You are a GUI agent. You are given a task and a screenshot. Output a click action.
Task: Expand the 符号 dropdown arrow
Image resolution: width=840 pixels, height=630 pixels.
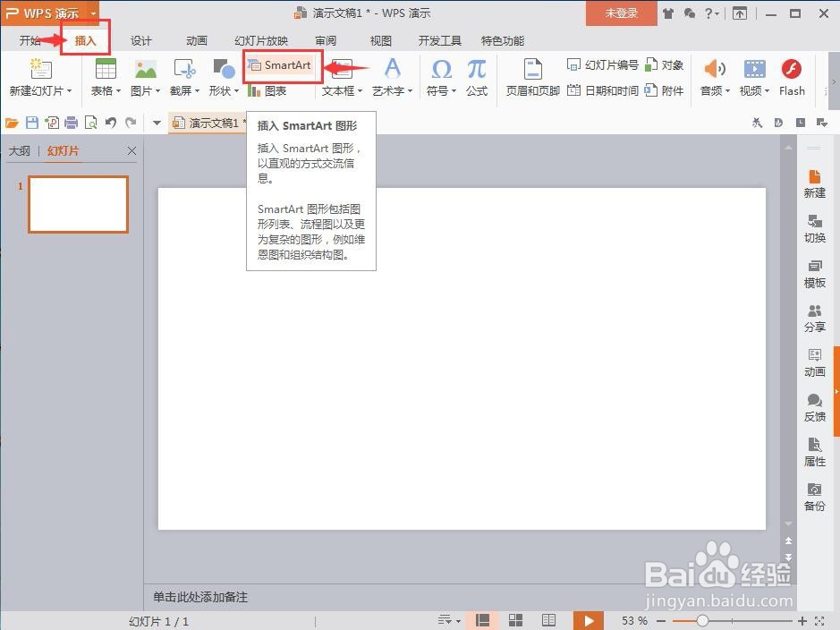click(x=454, y=91)
